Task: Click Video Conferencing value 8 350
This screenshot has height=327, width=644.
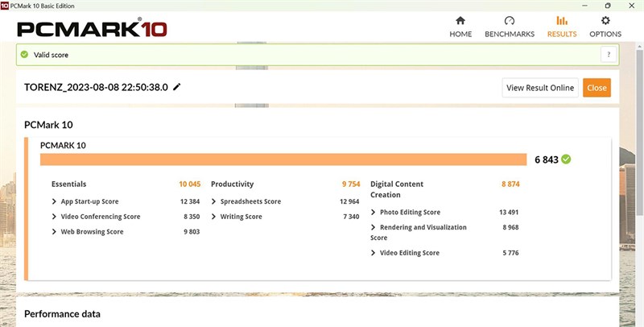Action: point(192,217)
